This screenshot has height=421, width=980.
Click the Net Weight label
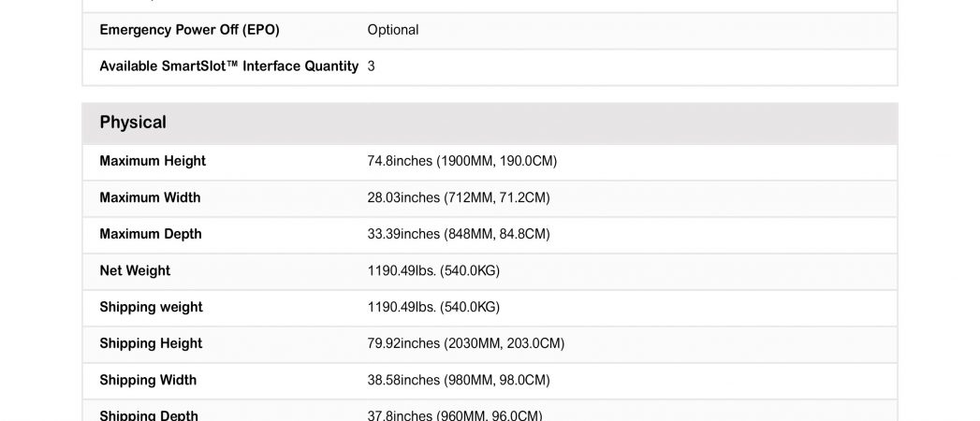pos(135,270)
